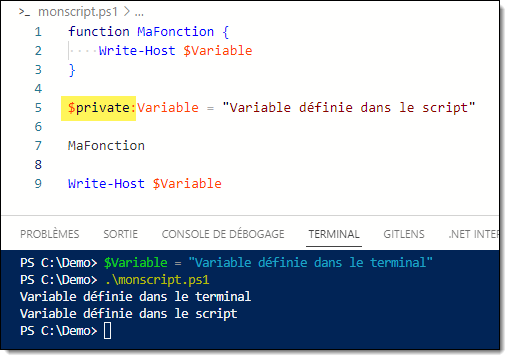Place cursor on highlighted $private scope text
This screenshot has width=510, height=360.
[x=98, y=108]
